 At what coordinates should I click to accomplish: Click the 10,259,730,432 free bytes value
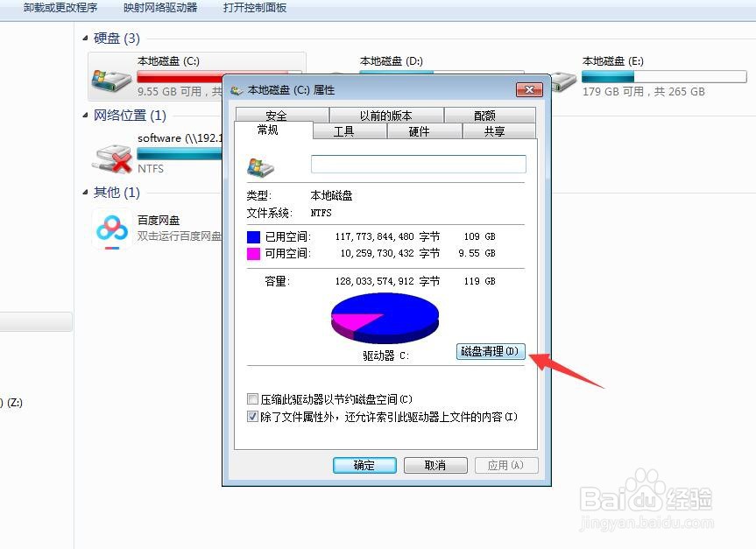[377, 253]
